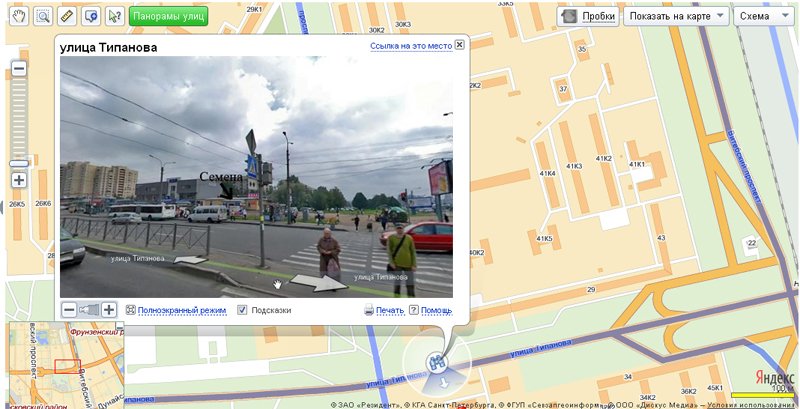Close the panorama balloon
The height and width of the screenshot is (409, 800).
(459, 45)
